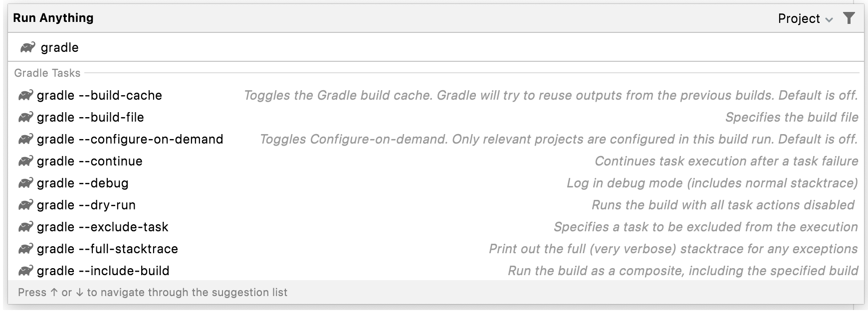Select gradle --build-cache suggestion
This screenshot has height=316, width=868.
point(435,95)
